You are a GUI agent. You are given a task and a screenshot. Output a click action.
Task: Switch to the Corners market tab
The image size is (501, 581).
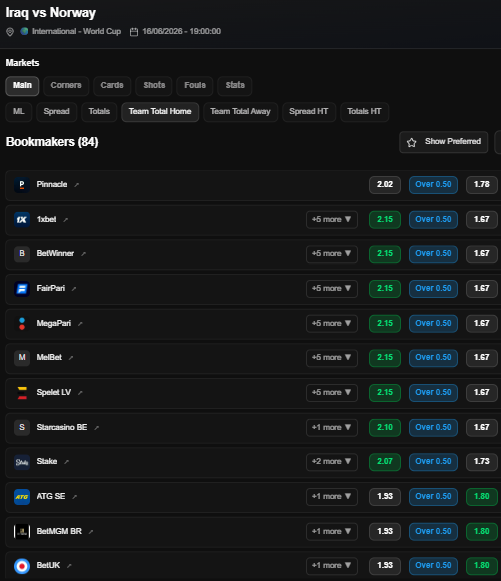point(66,86)
